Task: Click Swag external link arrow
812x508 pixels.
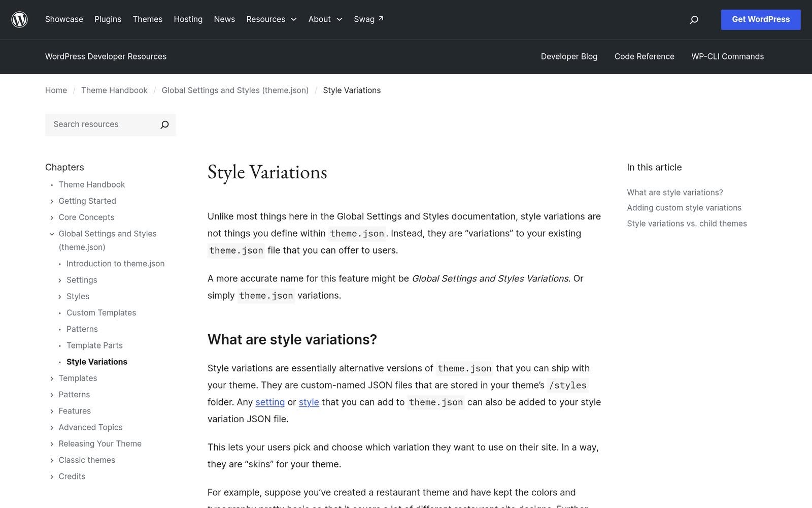Action: (x=381, y=19)
